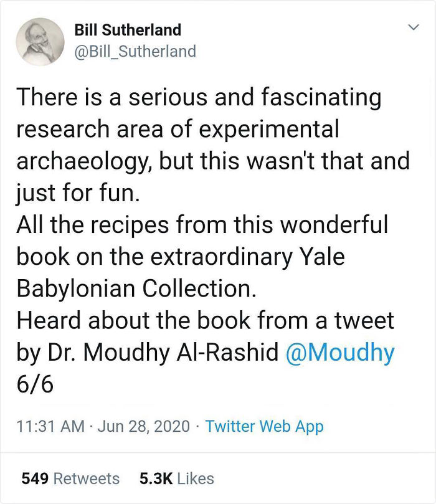Viewport: 436px width, 504px height.
Task: Expand the caret menu on the tweet
Action: (414, 27)
